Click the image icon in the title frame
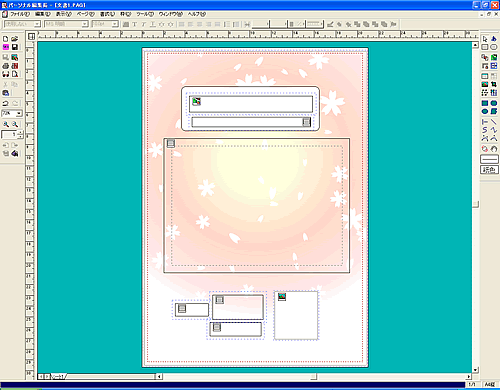Viewport: 500px width, 390px height. (197, 101)
